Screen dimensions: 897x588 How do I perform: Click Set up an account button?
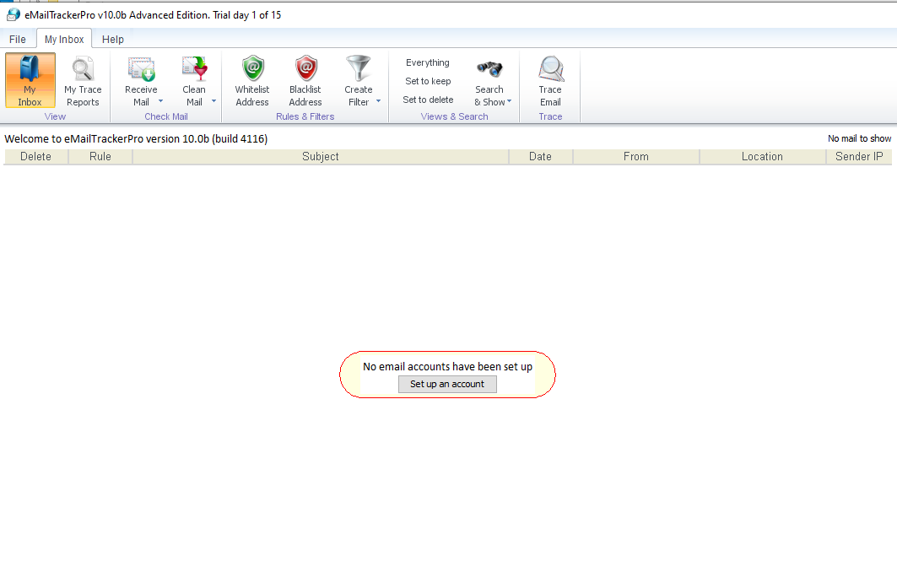447,384
